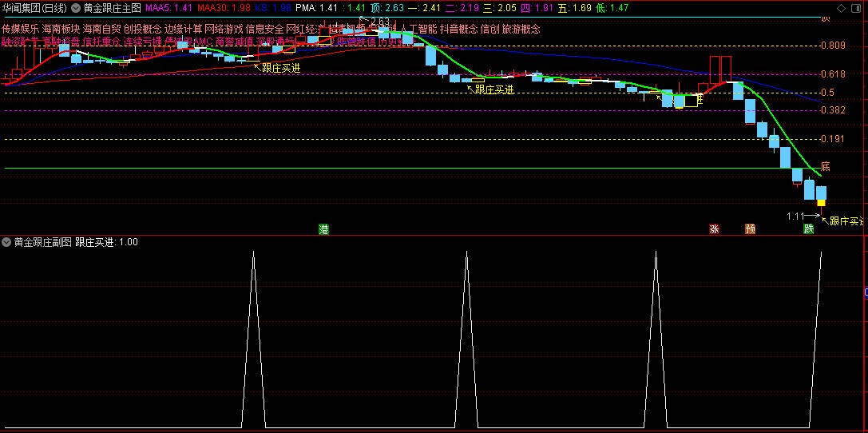Open the 人工智能 concept tag
This screenshot has height=433, width=868.
418,30
